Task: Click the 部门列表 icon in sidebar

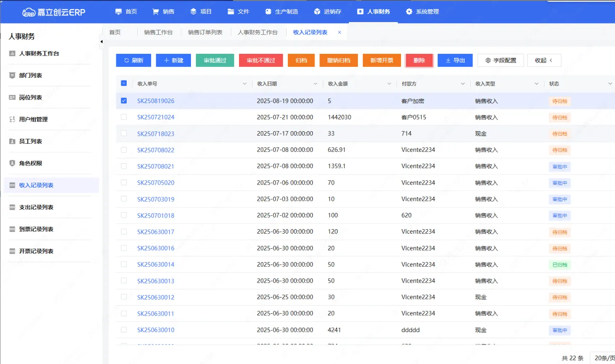Action: 12,76
